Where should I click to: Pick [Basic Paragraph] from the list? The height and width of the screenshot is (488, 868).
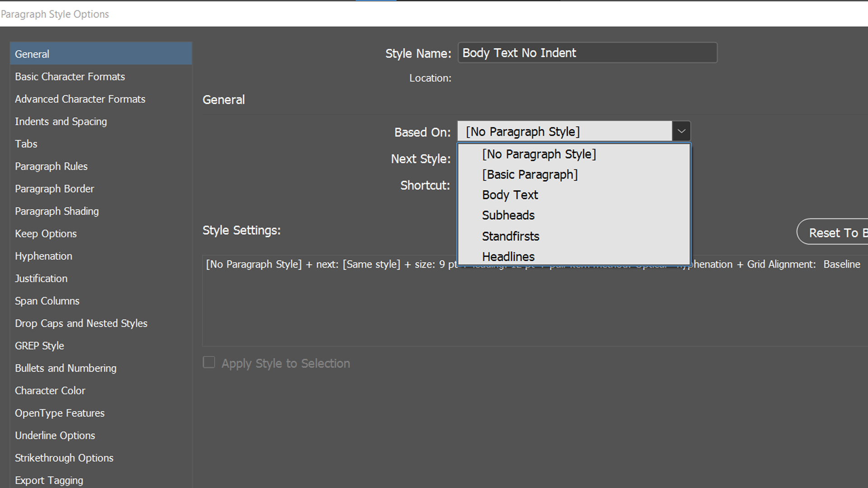click(x=529, y=175)
